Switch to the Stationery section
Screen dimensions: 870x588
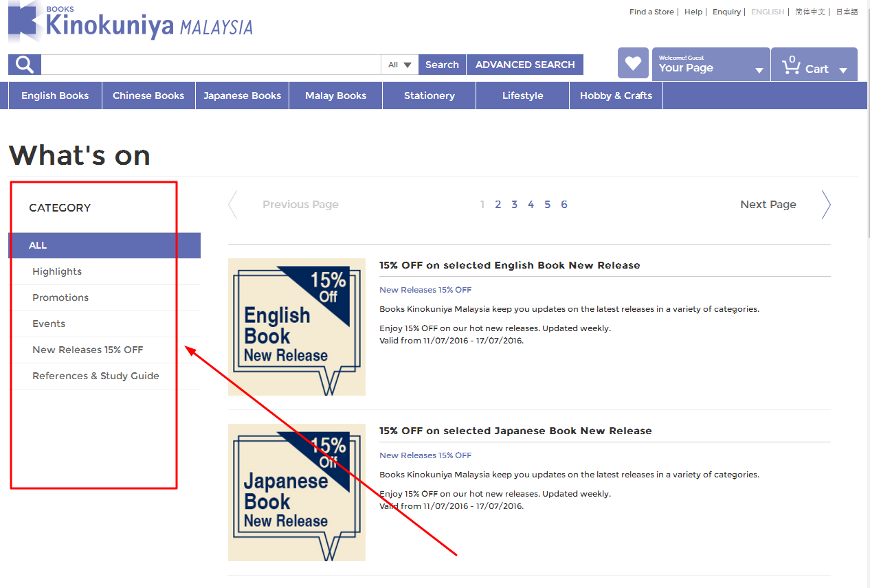click(429, 95)
